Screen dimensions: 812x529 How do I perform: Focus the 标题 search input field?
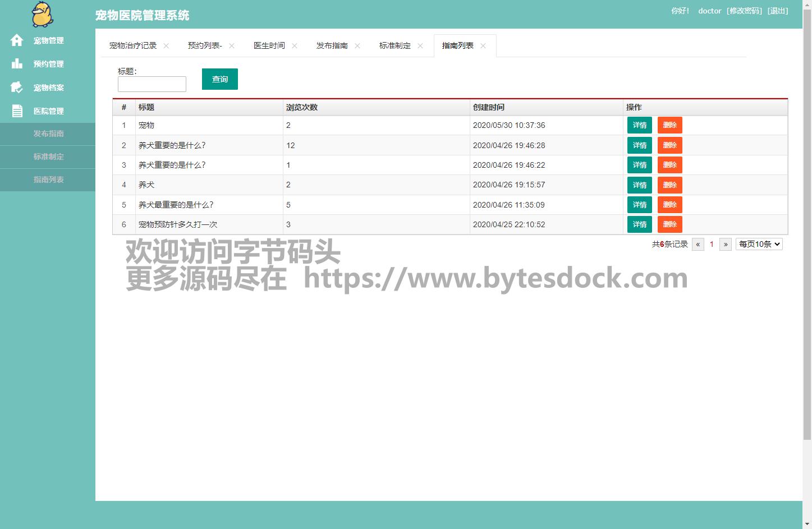[x=152, y=84]
